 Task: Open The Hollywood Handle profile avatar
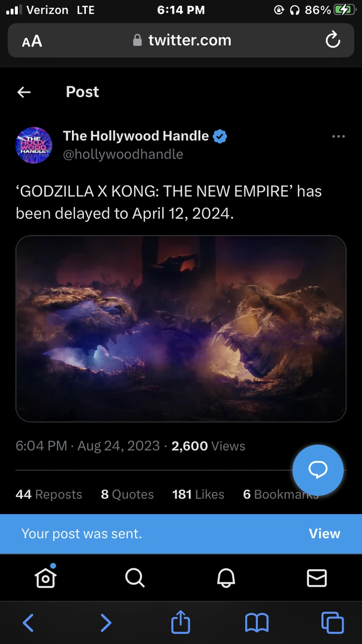(x=34, y=145)
